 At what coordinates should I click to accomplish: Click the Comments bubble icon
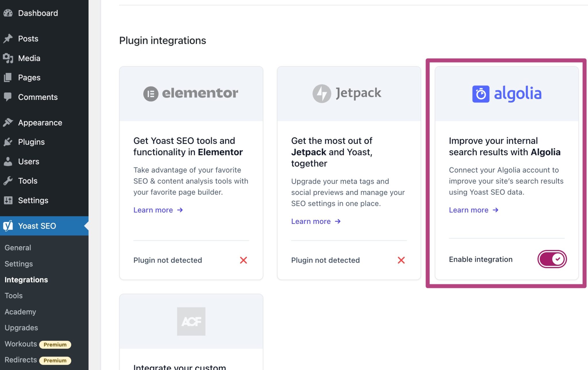point(8,97)
